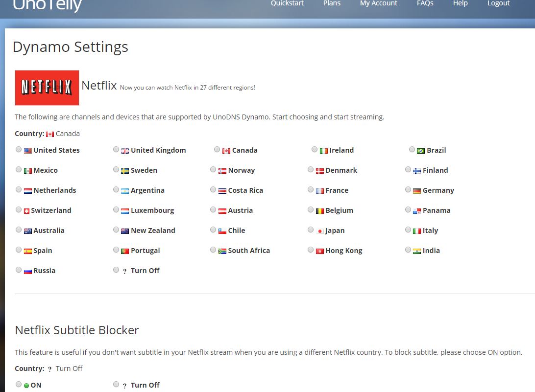Select Subtitle Blocker Turn Off radio button
This screenshot has height=392, width=535.
(116, 385)
